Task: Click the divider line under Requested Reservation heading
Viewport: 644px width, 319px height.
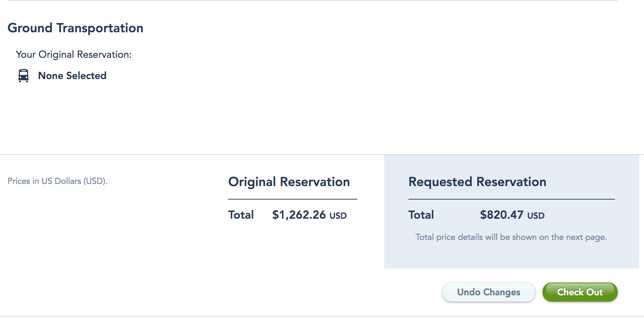Action: pyautogui.click(x=511, y=199)
